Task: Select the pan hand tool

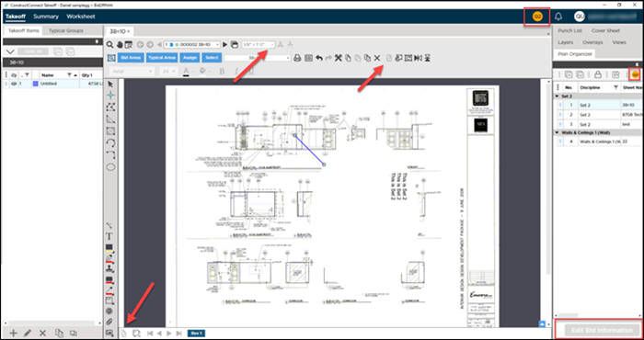Action: [x=120, y=44]
